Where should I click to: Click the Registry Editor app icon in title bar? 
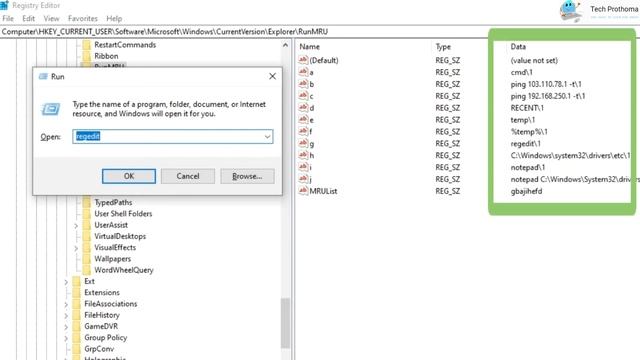[x=4, y=5]
